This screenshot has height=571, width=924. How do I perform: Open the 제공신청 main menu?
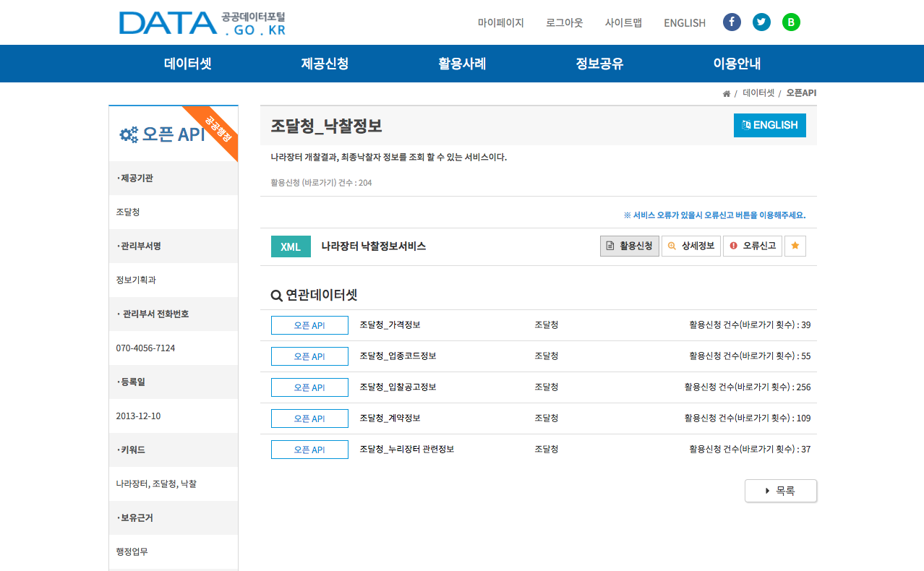click(325, 64)
